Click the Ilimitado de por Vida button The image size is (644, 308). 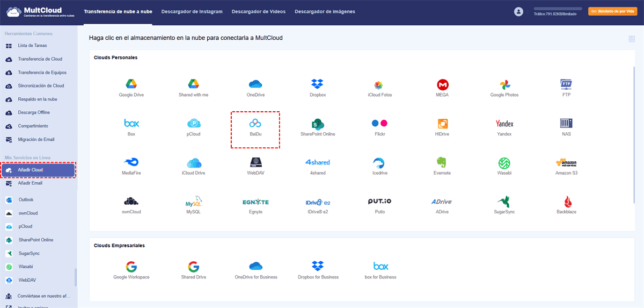click(x=612, y=11)
